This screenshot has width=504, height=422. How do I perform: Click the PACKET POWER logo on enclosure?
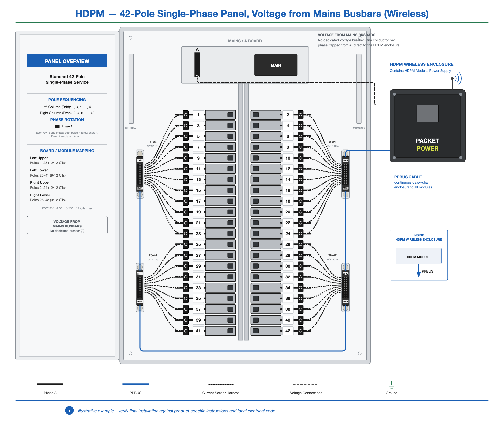(x=427, y=145)
